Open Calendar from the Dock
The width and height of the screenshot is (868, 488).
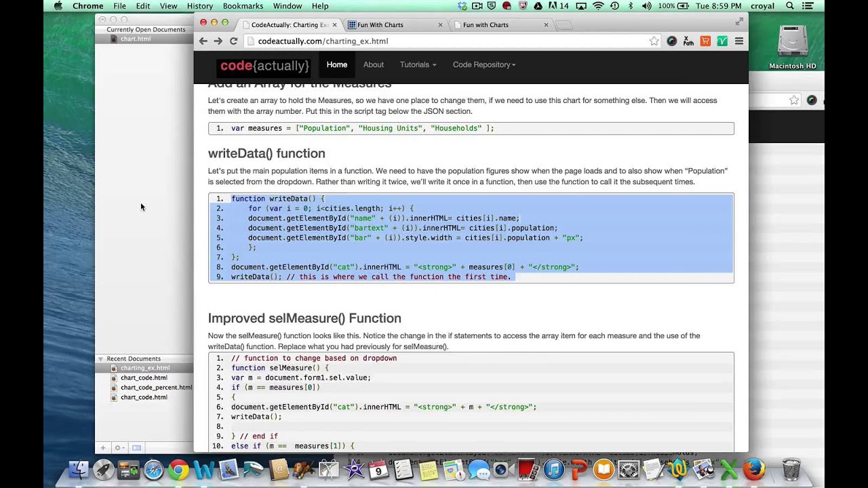tap(378, 469)
